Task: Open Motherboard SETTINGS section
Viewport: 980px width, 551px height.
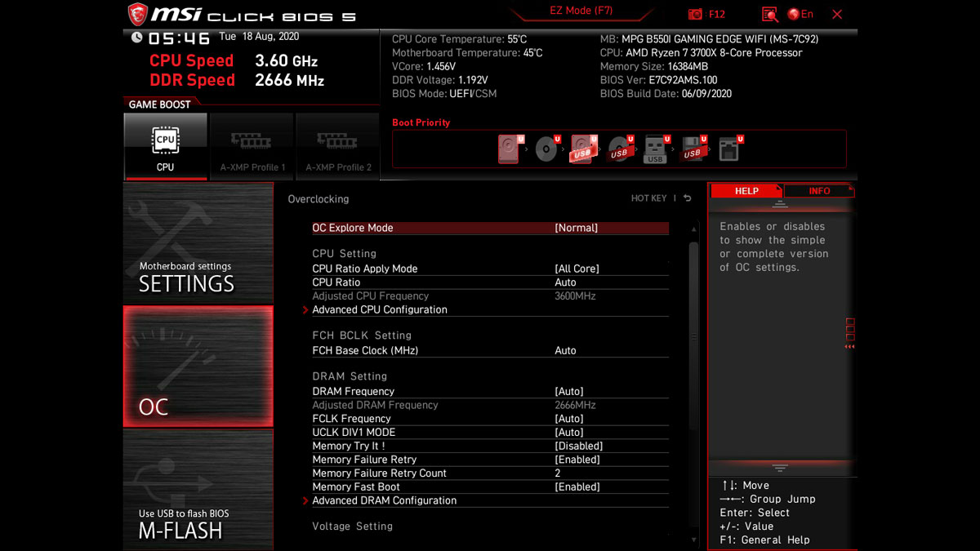Action: point(198,242)
